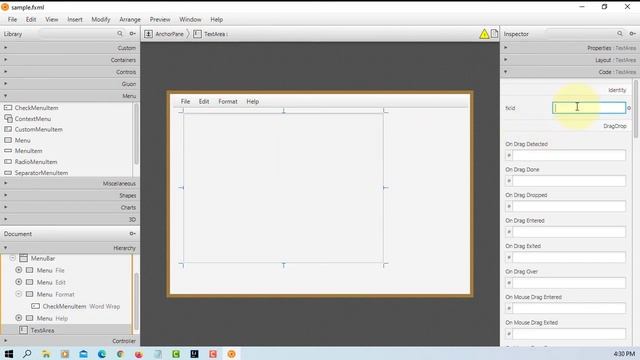Expand the Gluon library section
This screenshot has width=640, height=360.
70,84
